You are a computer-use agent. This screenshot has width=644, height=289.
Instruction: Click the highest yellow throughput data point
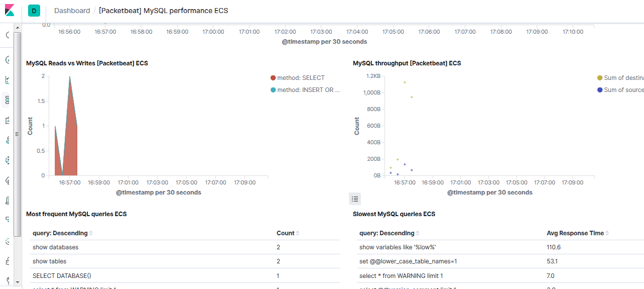click(405, 82)
